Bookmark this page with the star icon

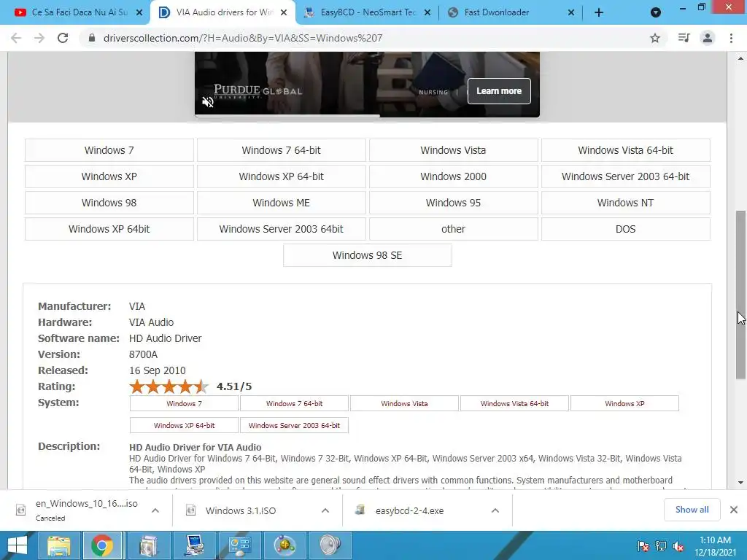(x=655, y=38)
